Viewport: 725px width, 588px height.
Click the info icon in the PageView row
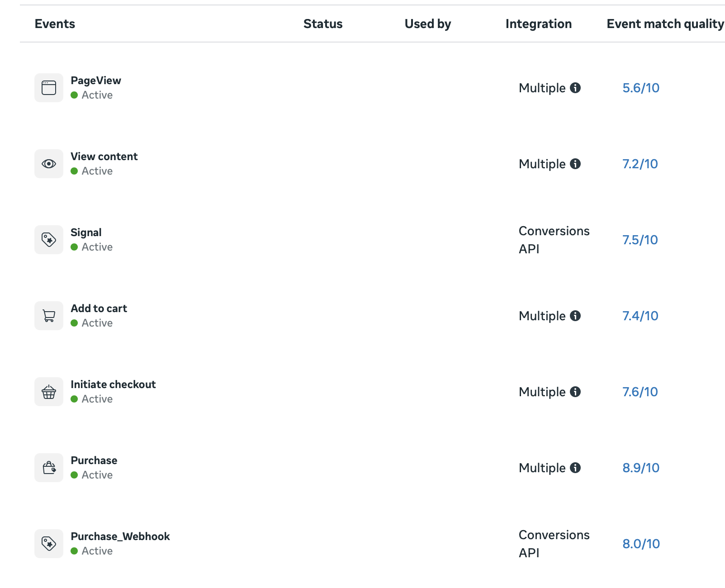pyautogui.click(x=575, y=88)
